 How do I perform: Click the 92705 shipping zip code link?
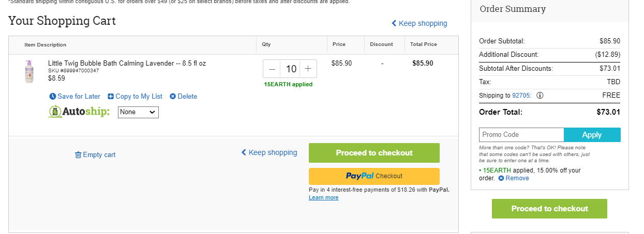[521, 95]
